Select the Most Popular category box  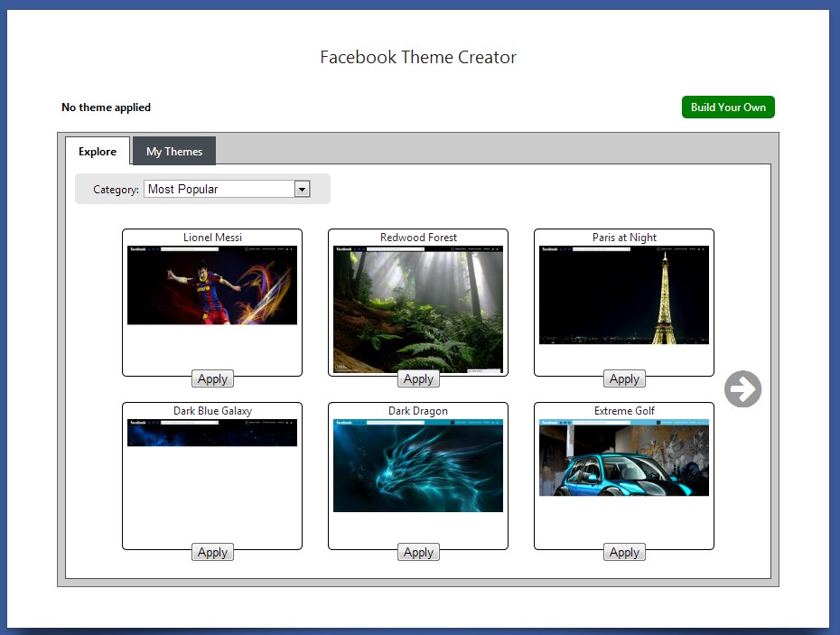point(227,189)
